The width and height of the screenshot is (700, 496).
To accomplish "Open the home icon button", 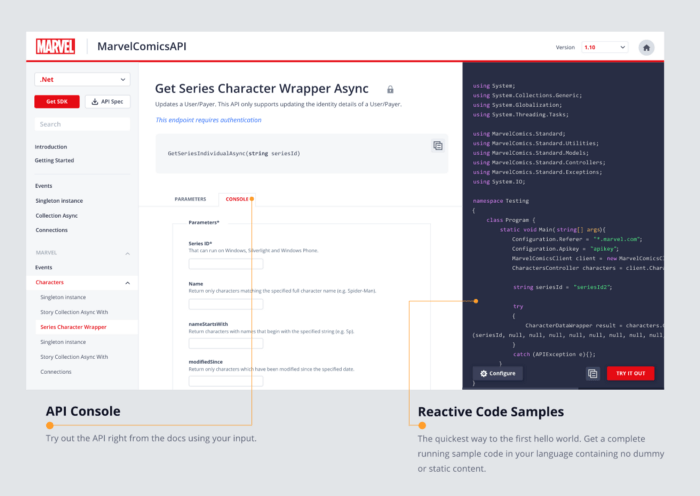I will (x=646, y=47).
